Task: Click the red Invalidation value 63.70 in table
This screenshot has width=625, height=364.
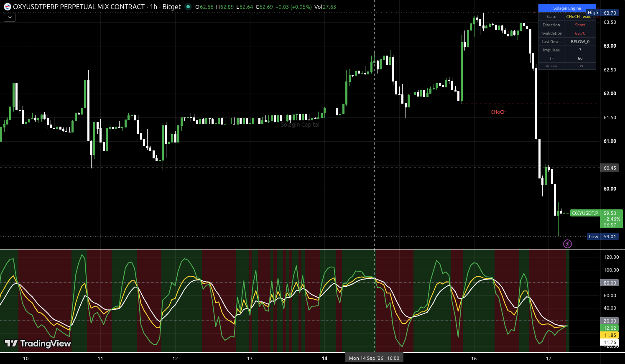Action: pyautogui.click(x=580, y=33)
